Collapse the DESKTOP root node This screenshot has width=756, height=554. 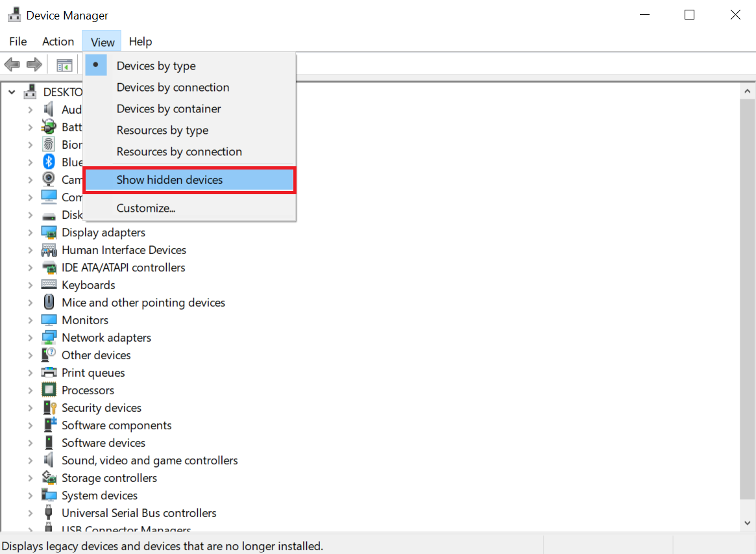pos(11,92)
